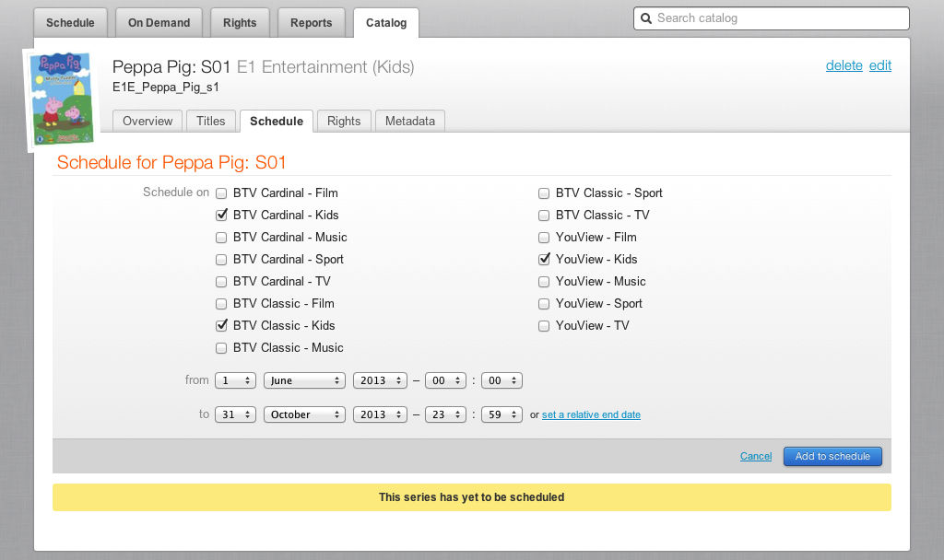Open the from year dropdown
Screen dimensions: 944x560
(x=380, y=380)
